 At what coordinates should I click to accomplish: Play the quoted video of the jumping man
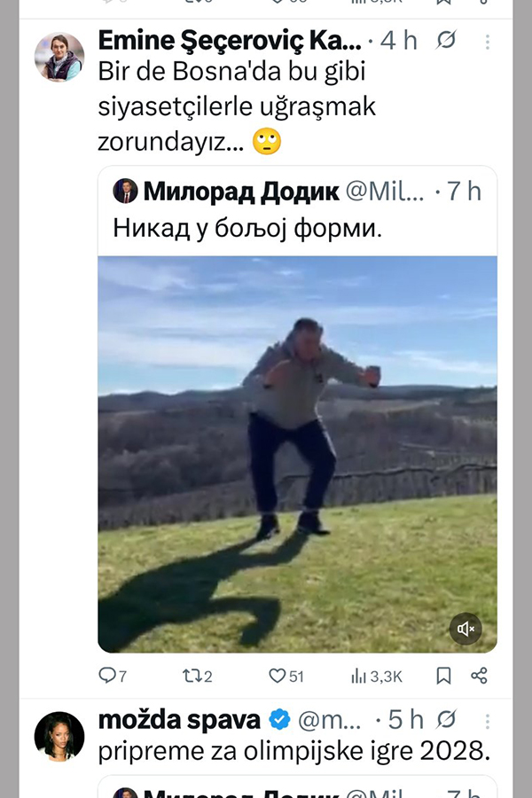297,454
